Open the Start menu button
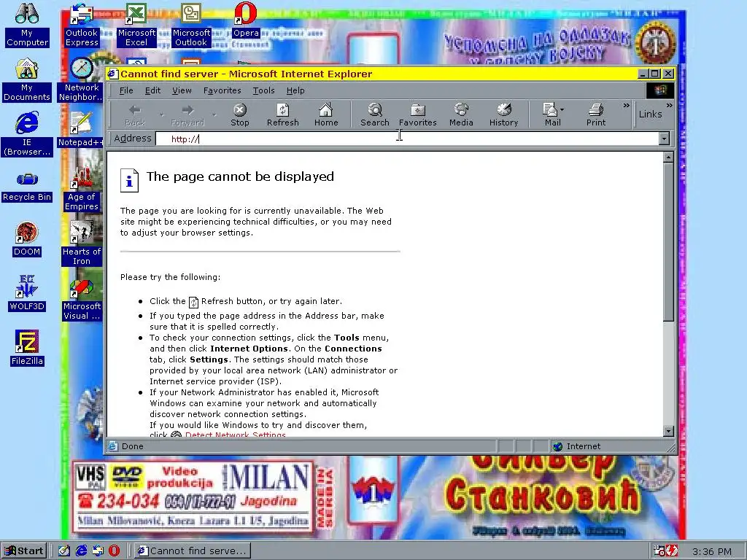 coord(24,551)
